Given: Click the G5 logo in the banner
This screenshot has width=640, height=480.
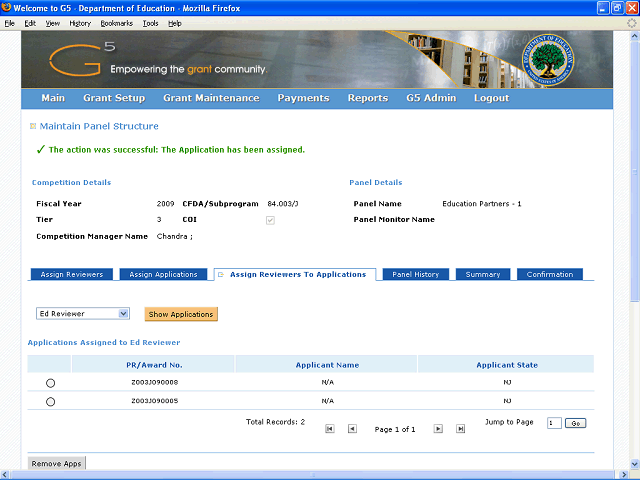Looking at the screenshot, I should (82, 60).
